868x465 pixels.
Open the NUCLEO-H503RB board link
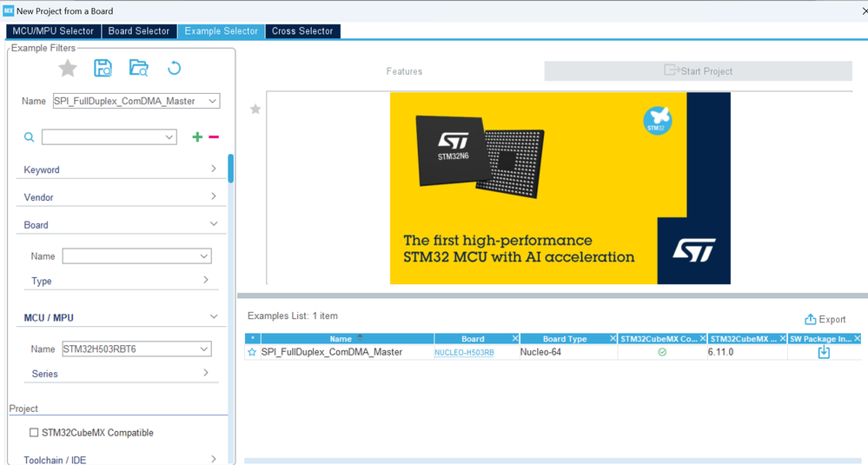[x=464, y=353]
